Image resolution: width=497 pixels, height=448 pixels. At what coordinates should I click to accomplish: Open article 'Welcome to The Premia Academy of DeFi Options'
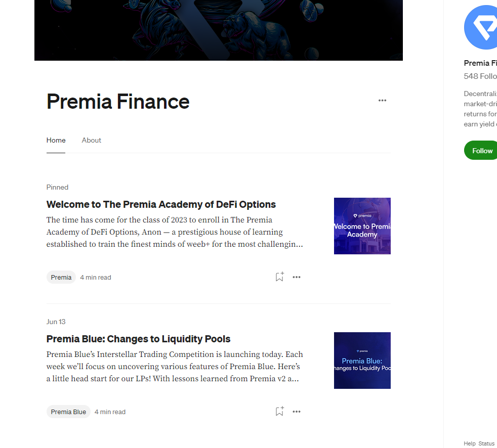click(161, 204)
